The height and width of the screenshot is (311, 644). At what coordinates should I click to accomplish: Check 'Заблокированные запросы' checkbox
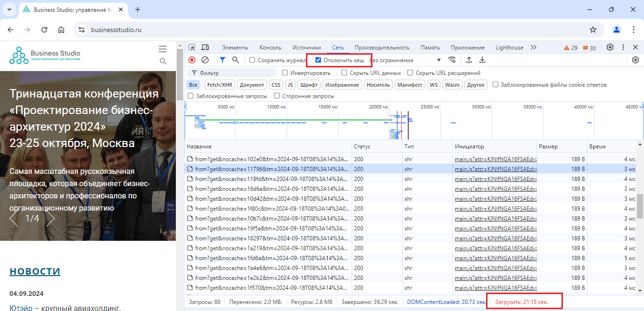point(190,96)
